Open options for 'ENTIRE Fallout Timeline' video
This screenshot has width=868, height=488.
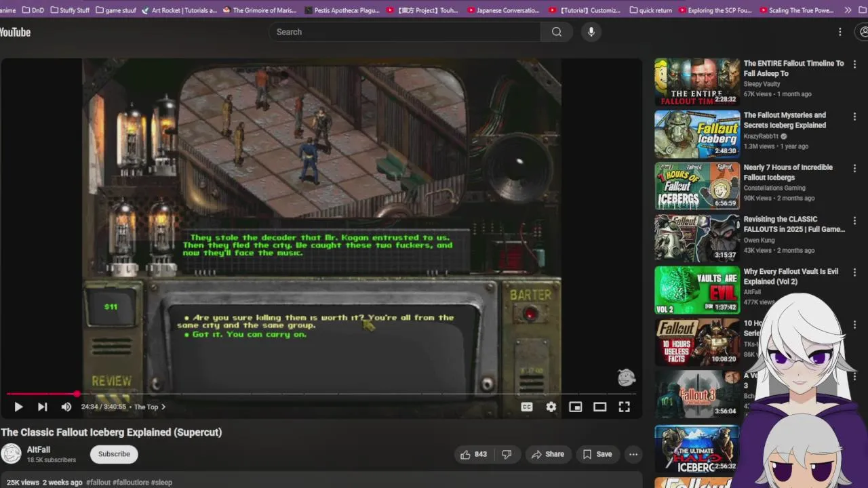pyautogui.click(x=854, y=64)
